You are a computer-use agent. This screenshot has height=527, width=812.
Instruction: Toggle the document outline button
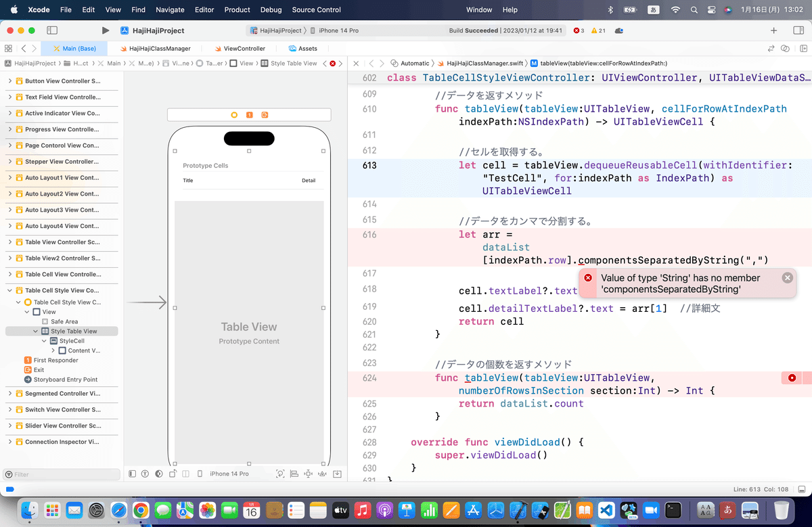132,474
